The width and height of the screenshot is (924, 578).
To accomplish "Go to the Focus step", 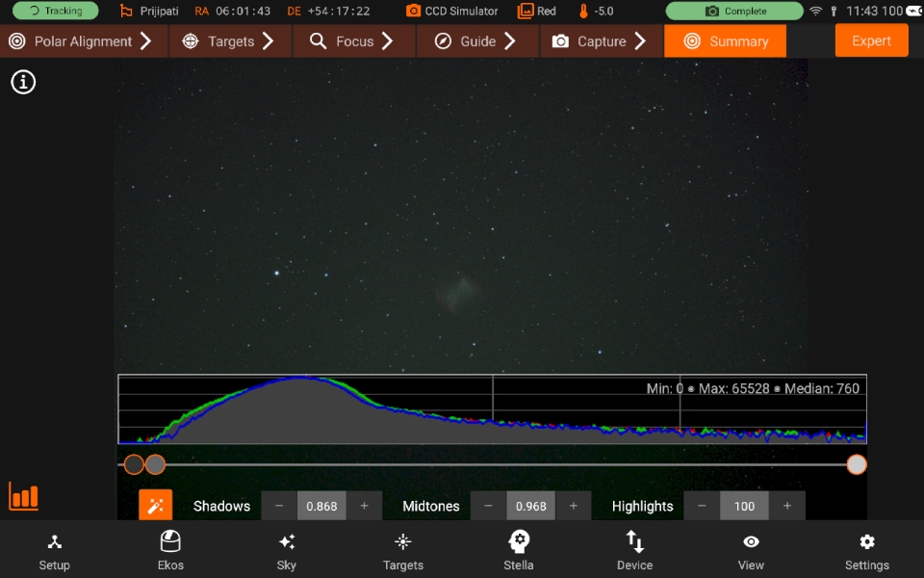I will tap(354, 41).
